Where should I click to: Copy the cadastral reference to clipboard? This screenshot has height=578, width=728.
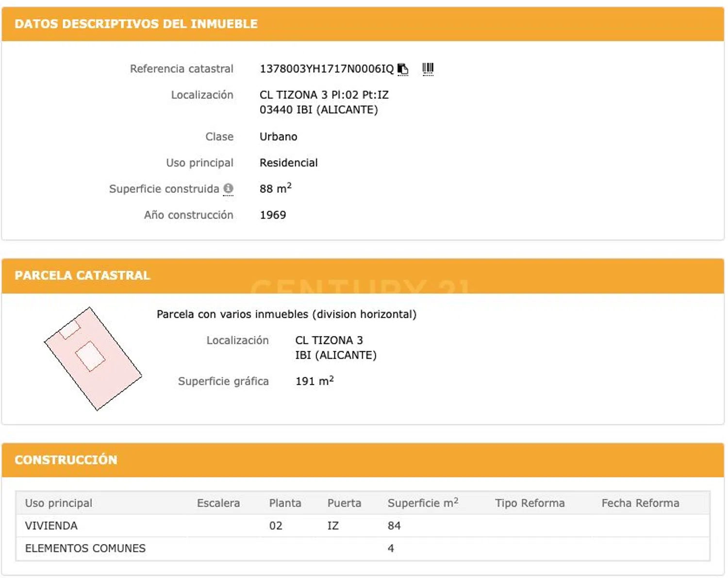pyautogui.click(x=403, y=69)
